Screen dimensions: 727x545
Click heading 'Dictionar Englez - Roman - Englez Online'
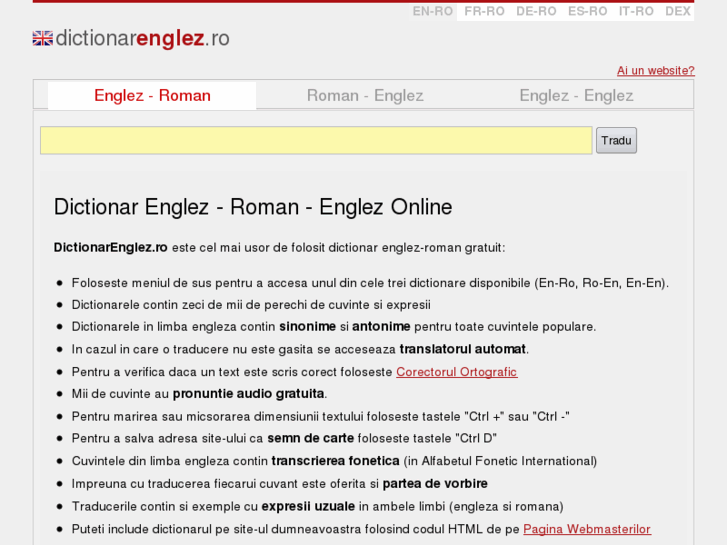click(x=253, y=207)
